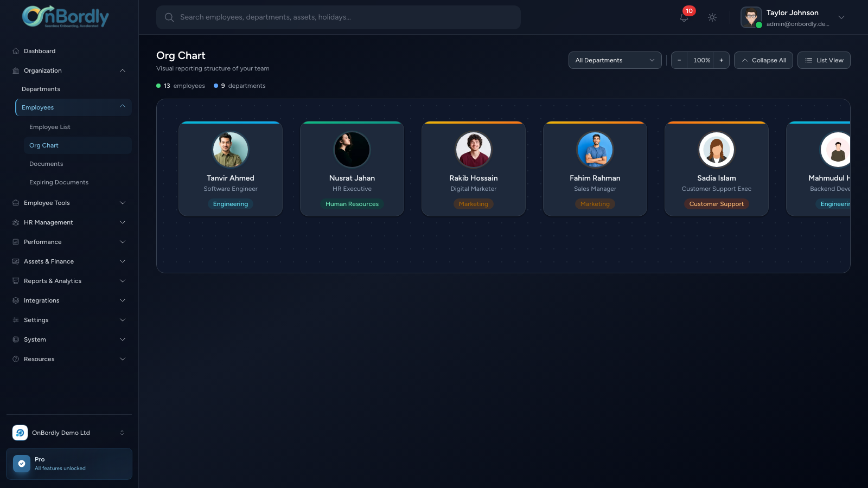The height and width of the screenshot is (488, 868).
Task: Click the search employees input field
Action: coord(339,17)
